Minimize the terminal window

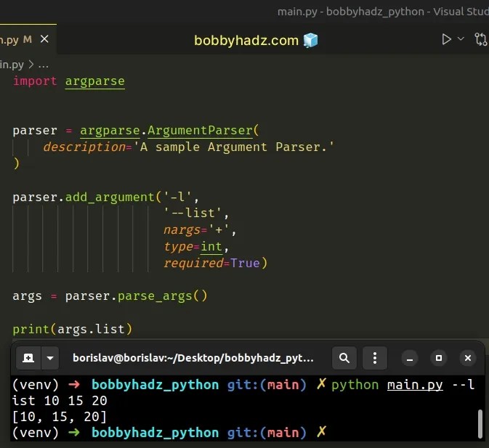pyautogui.click(x=410, y=358)
